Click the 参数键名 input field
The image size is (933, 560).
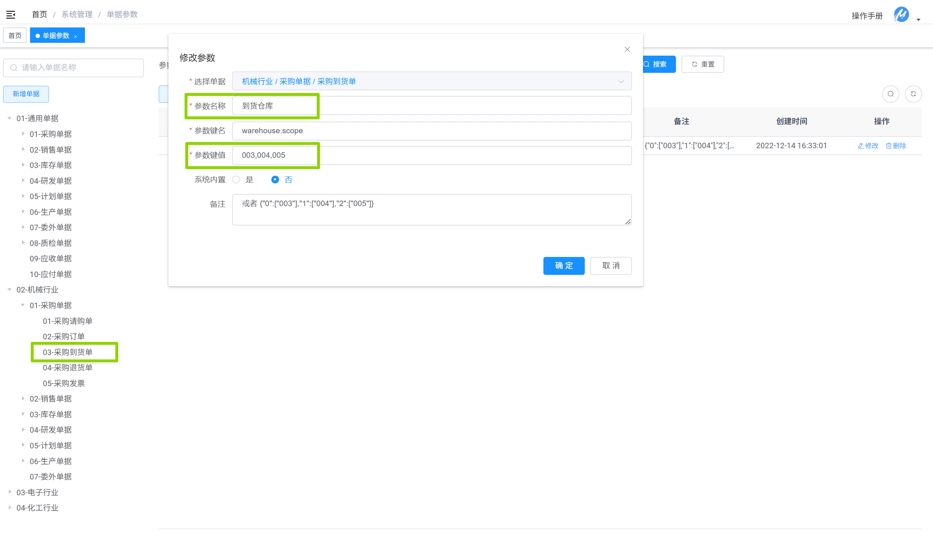tap(431, 131)
